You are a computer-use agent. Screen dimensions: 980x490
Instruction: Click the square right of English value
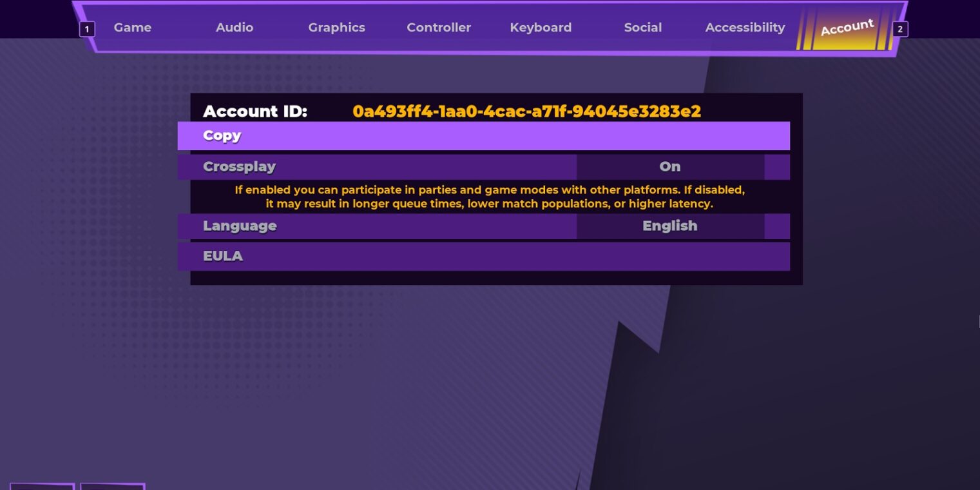(x=777, y=226)
